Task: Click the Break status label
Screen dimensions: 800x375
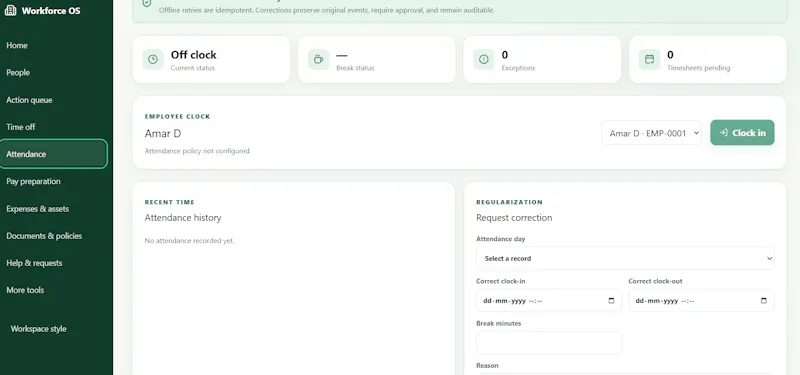Action: pyautogui.click(x=355, y=68)
